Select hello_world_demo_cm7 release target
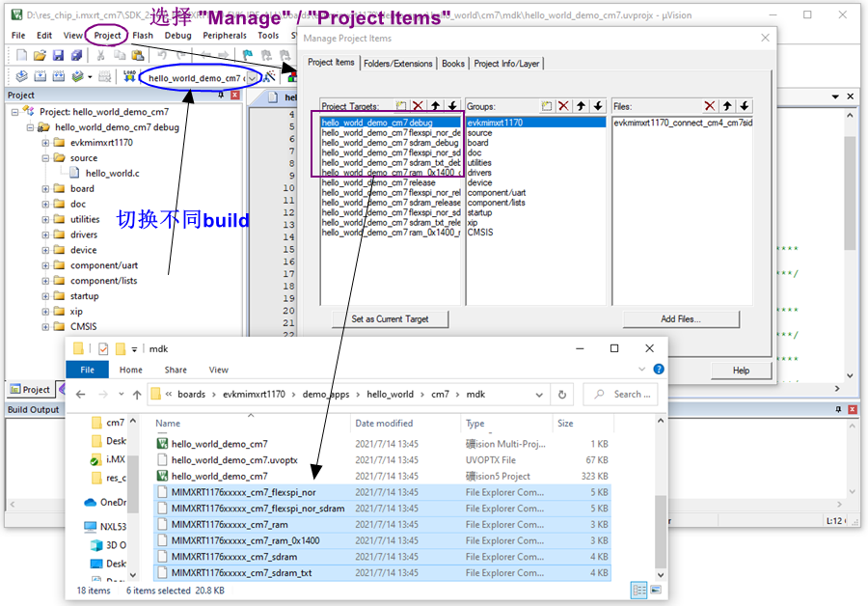 coord(379,182)
